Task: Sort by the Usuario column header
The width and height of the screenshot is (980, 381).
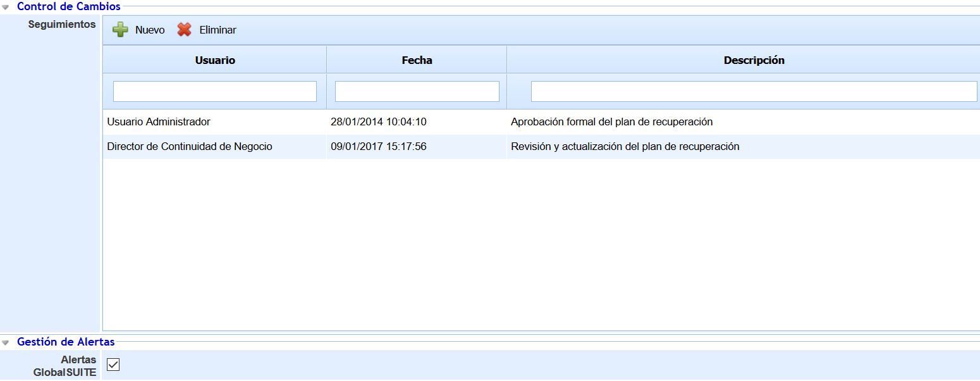Action: pyautogui.click(x=215, y=60)
